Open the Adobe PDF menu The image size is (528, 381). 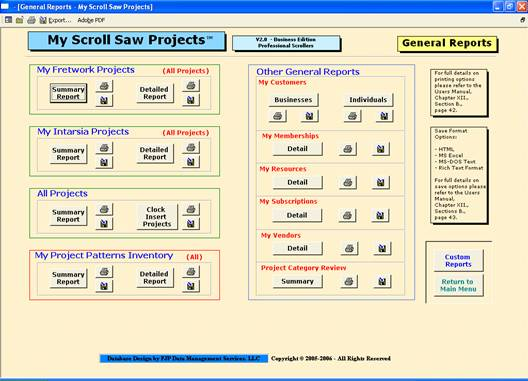click(91, 20)
